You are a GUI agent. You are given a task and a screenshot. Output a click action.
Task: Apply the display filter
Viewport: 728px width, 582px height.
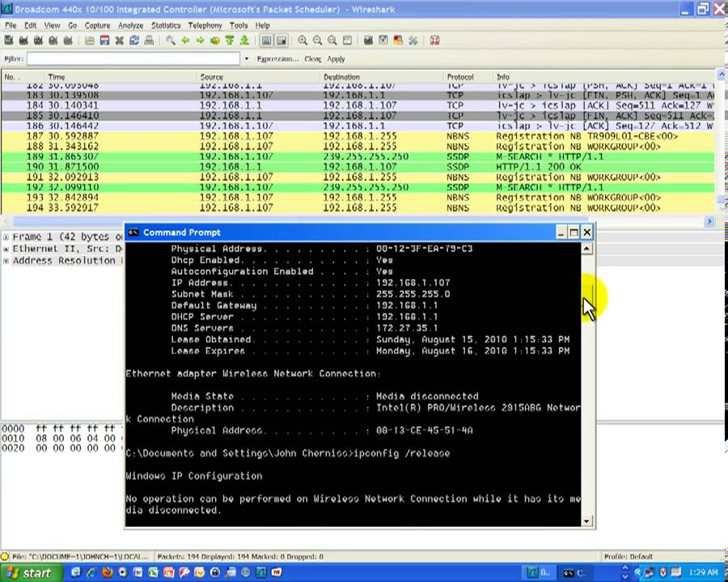pos(336,59)
